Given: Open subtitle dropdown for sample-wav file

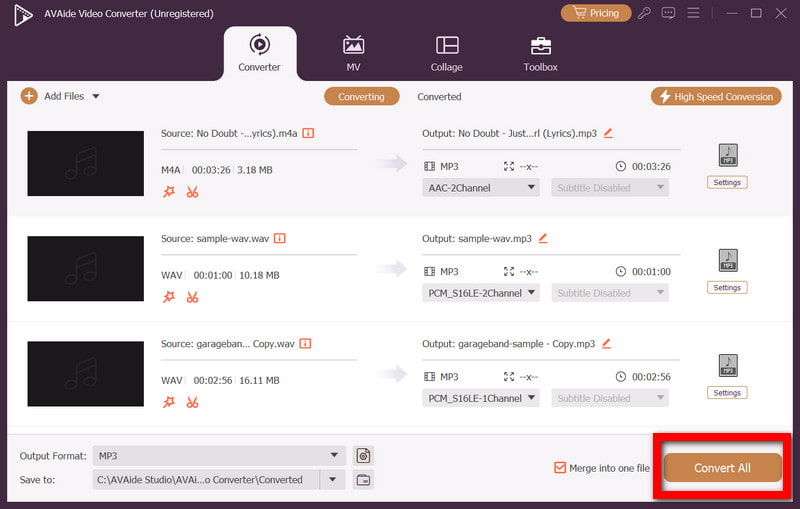Looking at the screenshot, I should tap(610, 293).
